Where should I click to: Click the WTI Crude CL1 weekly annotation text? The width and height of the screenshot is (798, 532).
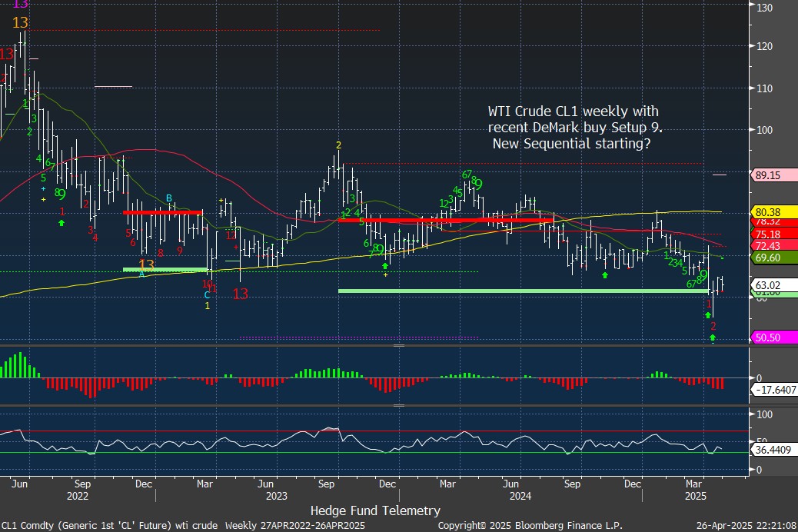tap(574, 128)
